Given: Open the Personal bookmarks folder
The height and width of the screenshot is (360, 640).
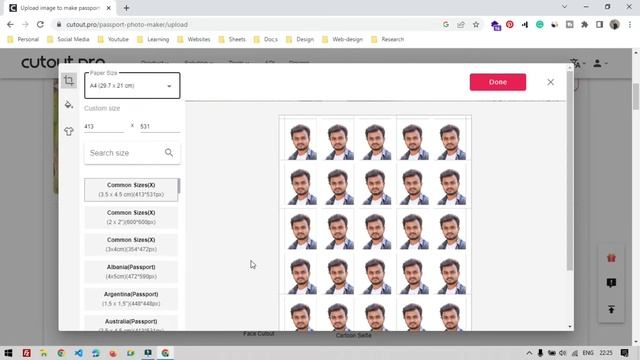Looking at the screenshot, I should tap(23, 39).
